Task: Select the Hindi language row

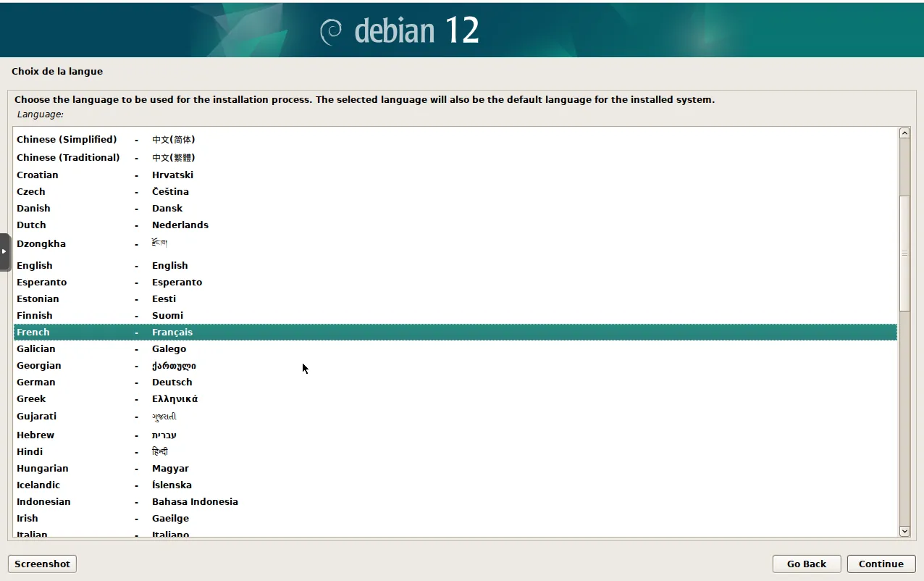Action: (455, 451)
